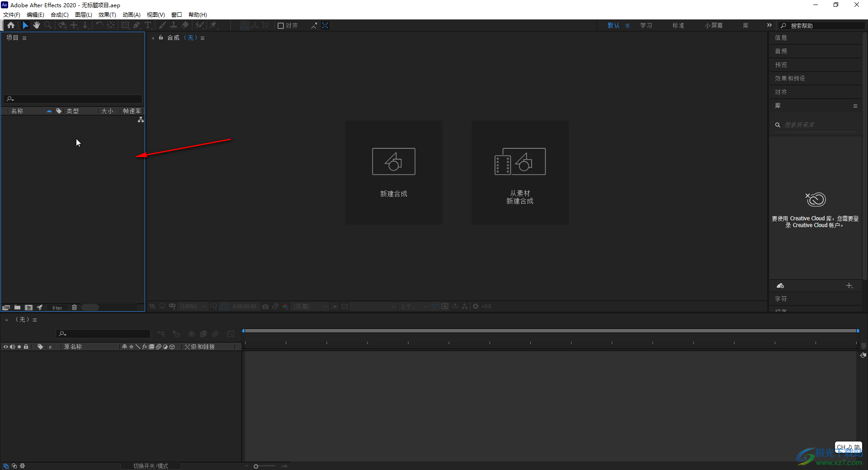The width and height of the screenshot is (868, 470).
Task: Click the 新建合成 button
Action: (x=394, y=172)
